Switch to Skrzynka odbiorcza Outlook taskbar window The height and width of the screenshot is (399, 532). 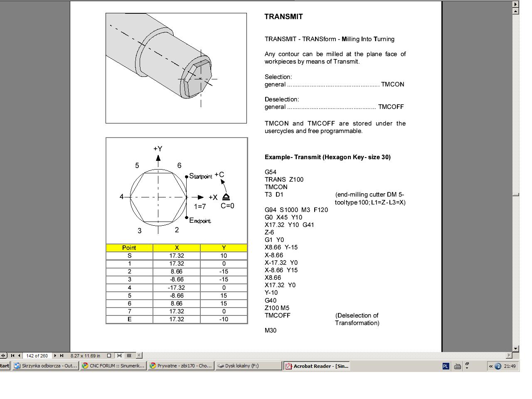[45, 366]
